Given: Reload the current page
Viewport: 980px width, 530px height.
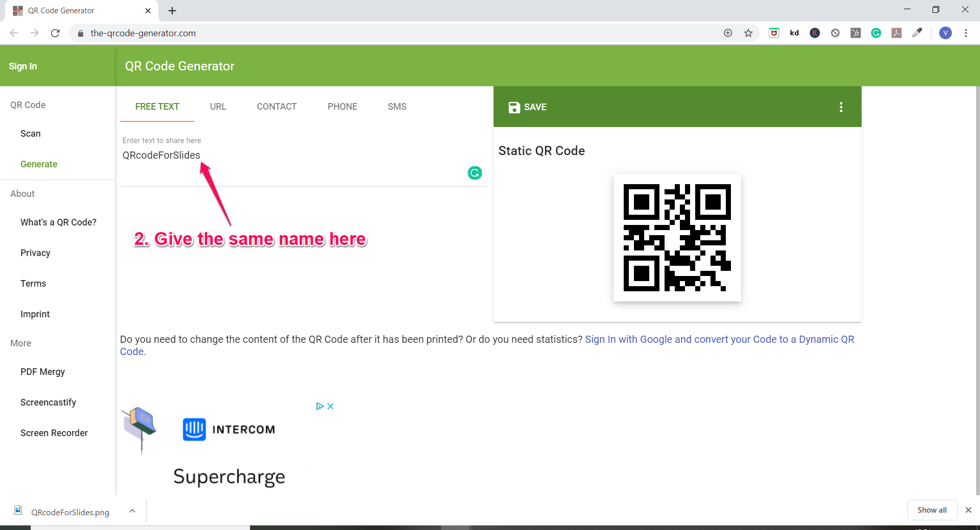Looking at the screenshot, I should 55,33.
